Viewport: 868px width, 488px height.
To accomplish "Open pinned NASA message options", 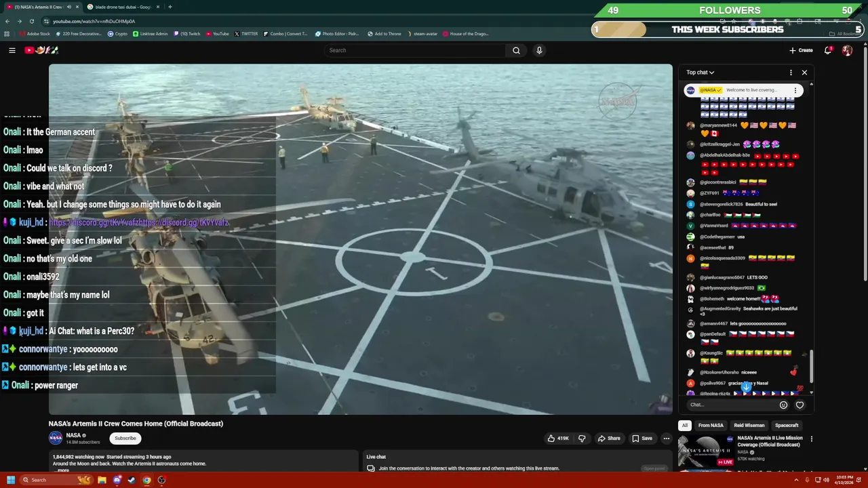I will point(795,90).
